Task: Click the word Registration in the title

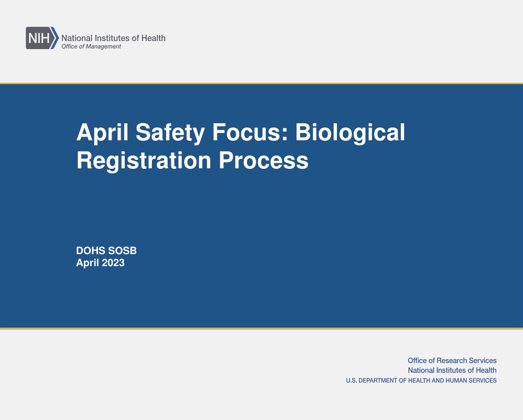Action: click(144, 161)
